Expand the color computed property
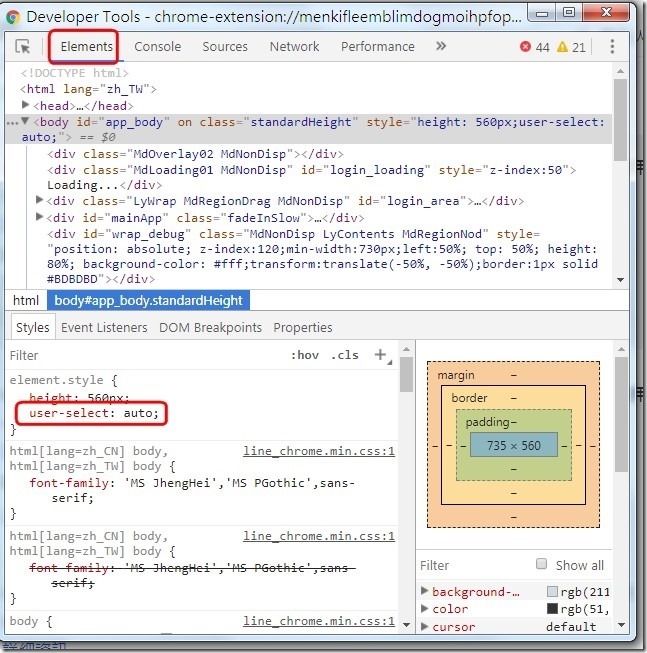 424,608
